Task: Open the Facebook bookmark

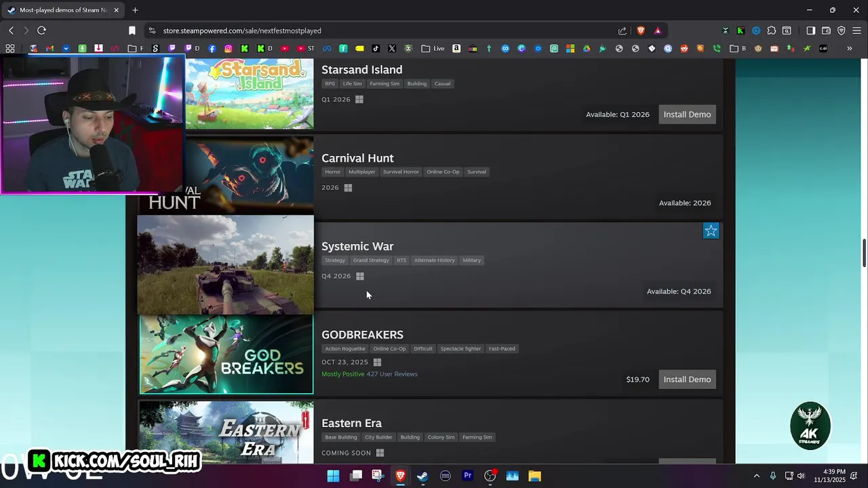Action: tap(212, 49)
